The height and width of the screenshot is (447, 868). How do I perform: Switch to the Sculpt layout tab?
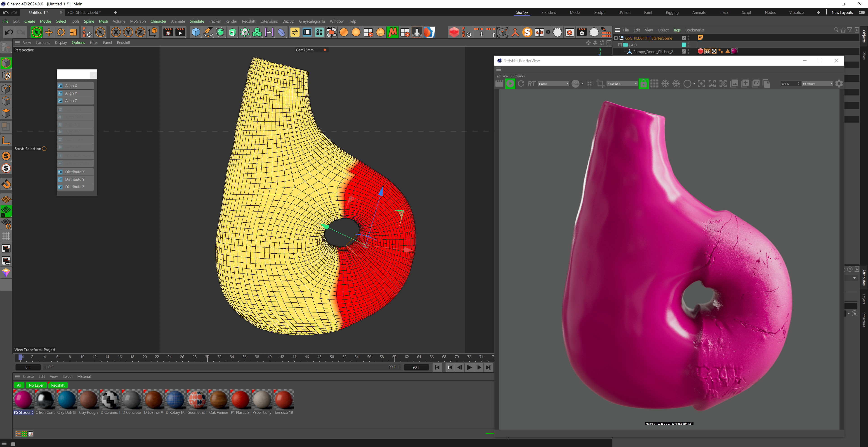point(599,12)
